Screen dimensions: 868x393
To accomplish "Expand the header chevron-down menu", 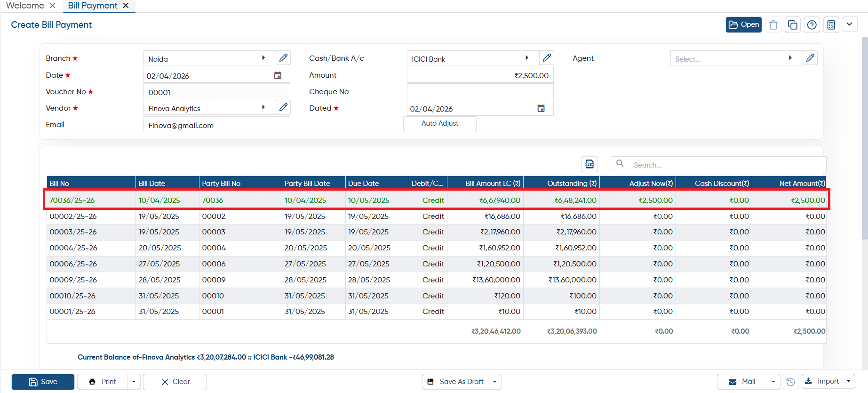I will coord(850,24).
